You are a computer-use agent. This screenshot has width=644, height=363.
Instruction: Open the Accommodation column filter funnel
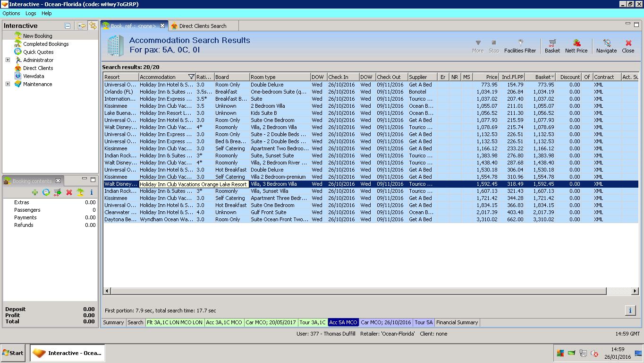click(191, 77)
